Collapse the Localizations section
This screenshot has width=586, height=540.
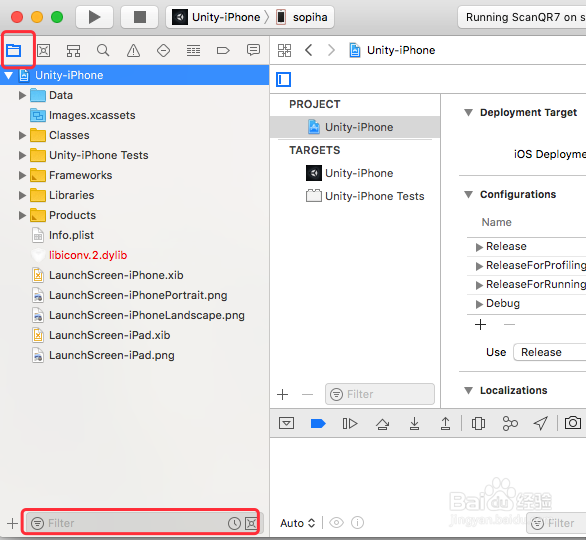[468, 390]
